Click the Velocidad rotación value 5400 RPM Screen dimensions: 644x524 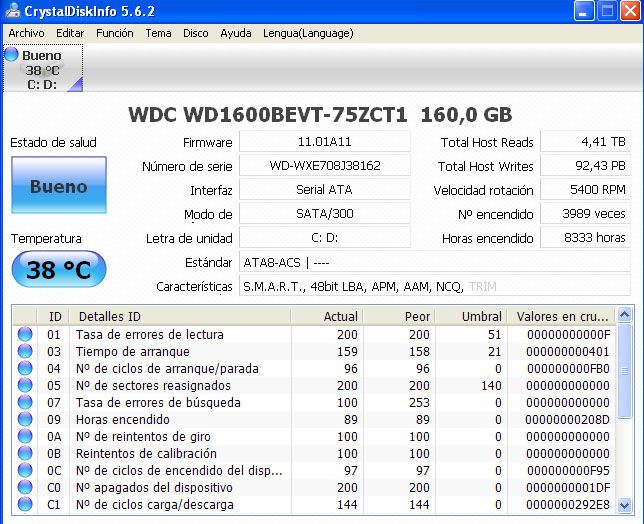(585, 189)
